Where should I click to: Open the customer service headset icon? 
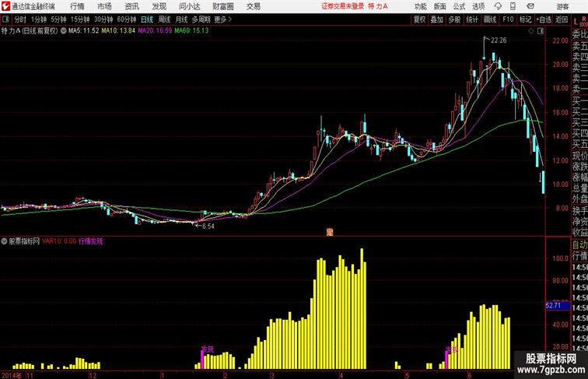(x=498, y=6)
